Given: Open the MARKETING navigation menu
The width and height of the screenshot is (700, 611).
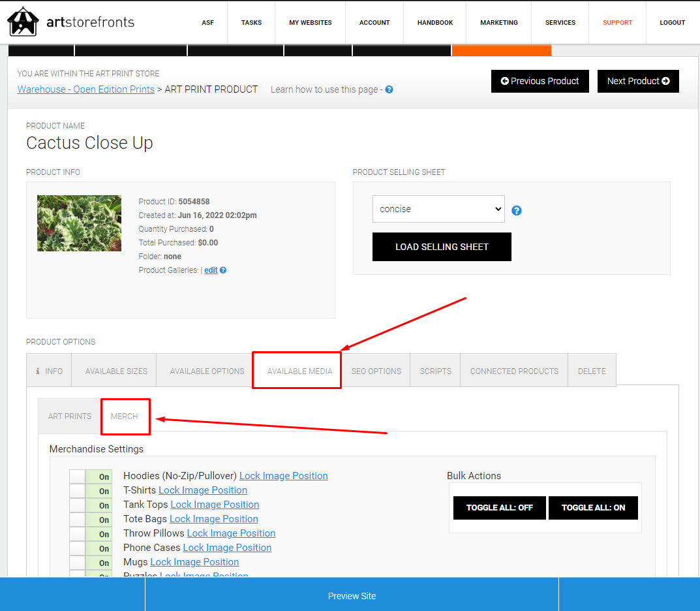Looking at the screenshot, I should 498,22.
